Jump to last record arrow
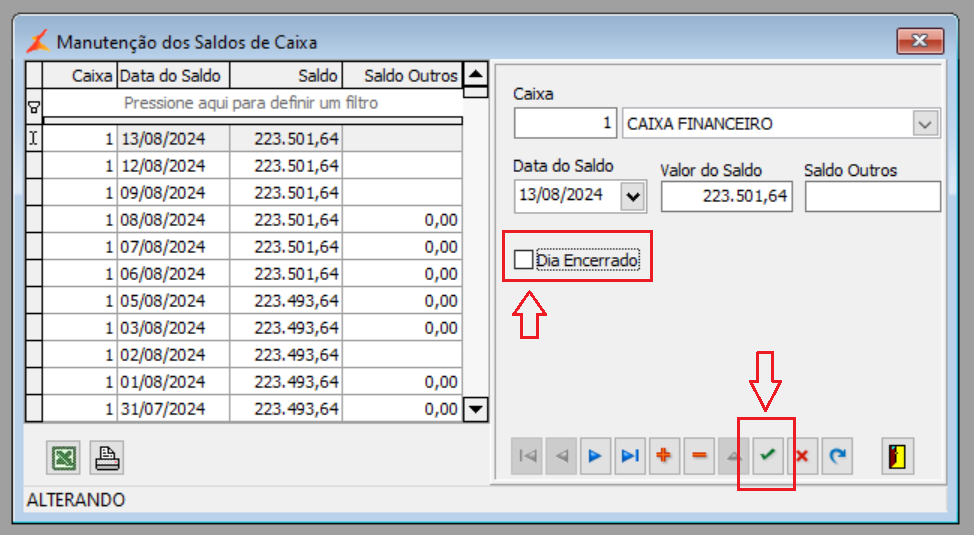 pos(630,456)
